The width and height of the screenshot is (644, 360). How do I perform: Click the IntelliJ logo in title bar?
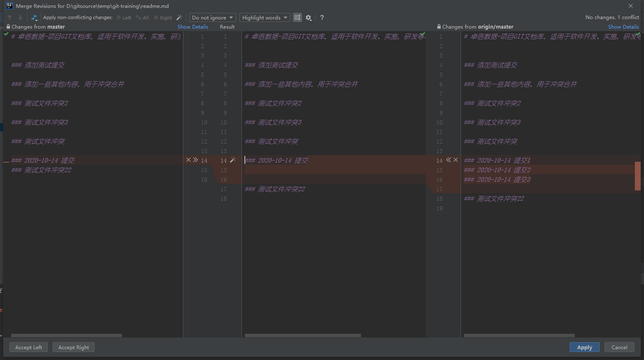tap(10, 6)
